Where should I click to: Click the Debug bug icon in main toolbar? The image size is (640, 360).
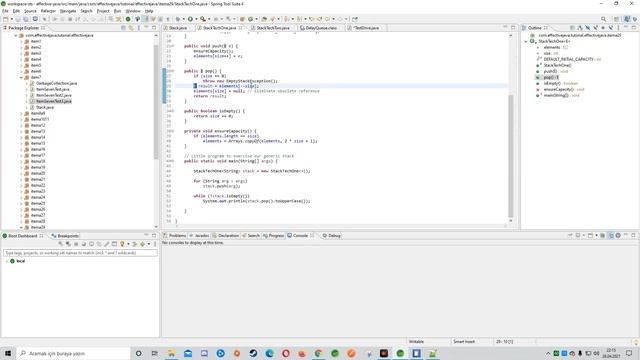(x=178, y=19)
